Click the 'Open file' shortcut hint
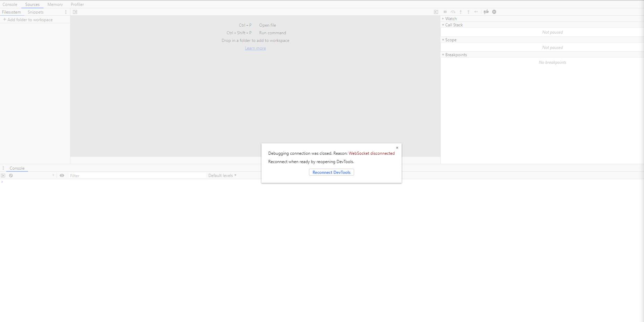This screenshot has width=644, height=322. click(x=268, y=25)
